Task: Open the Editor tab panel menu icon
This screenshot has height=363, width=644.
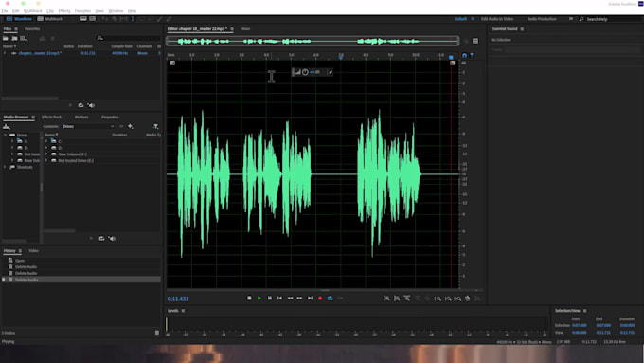Action: tap(232, 29)
